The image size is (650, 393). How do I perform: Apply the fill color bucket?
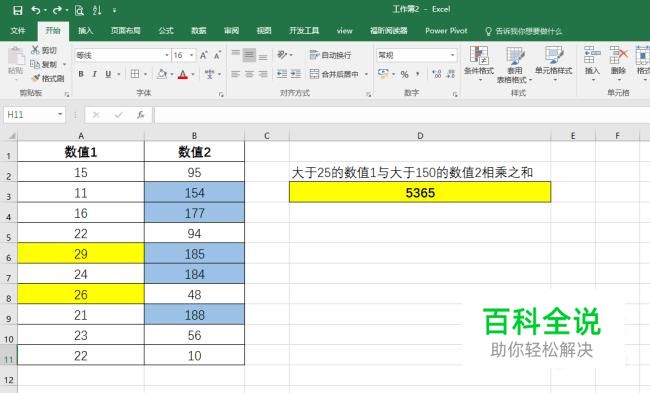tap(162, 74)
